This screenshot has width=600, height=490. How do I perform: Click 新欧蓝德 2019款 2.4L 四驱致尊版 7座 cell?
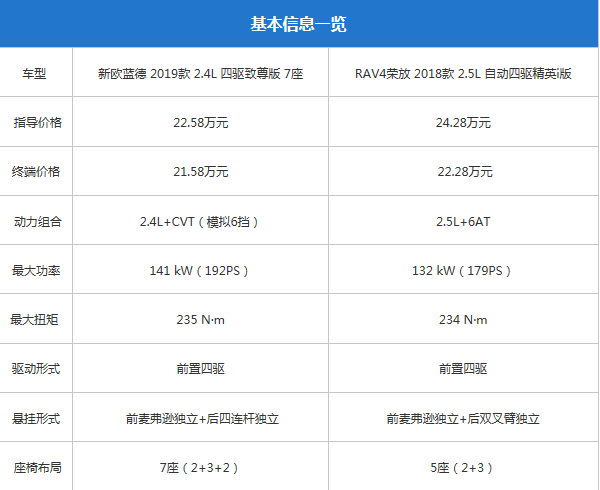pos(201,73)
